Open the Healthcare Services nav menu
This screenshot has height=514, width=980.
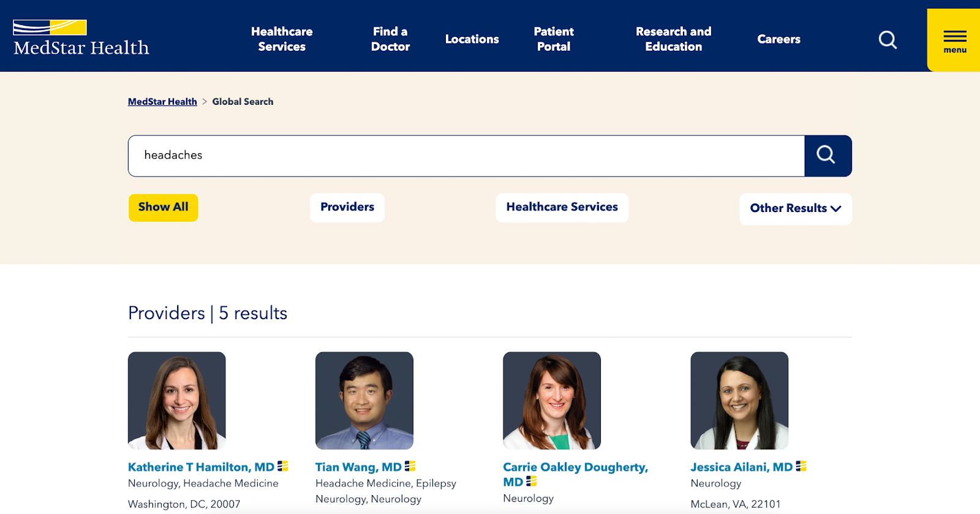(282, 39)
